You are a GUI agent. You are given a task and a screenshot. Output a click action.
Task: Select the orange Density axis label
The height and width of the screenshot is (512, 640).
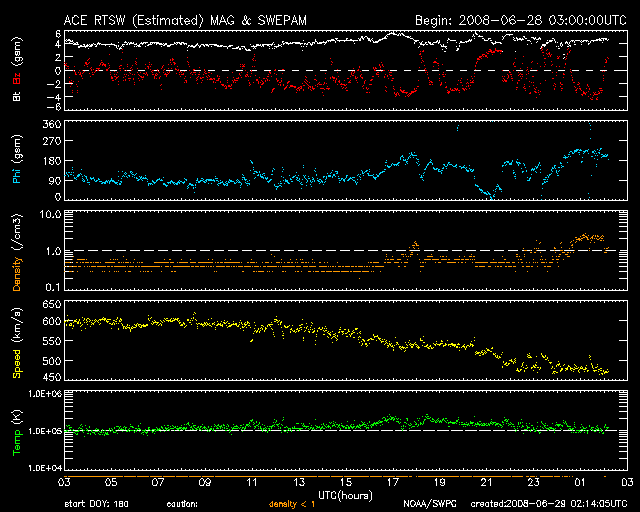(x=16, y=258)
